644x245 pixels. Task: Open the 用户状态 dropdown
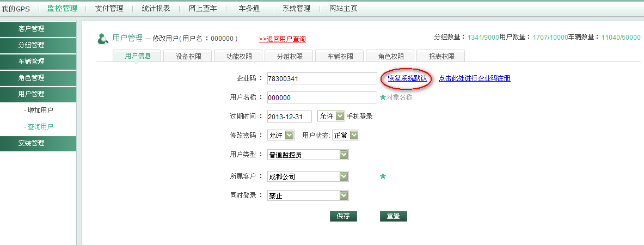click(346, 135)
